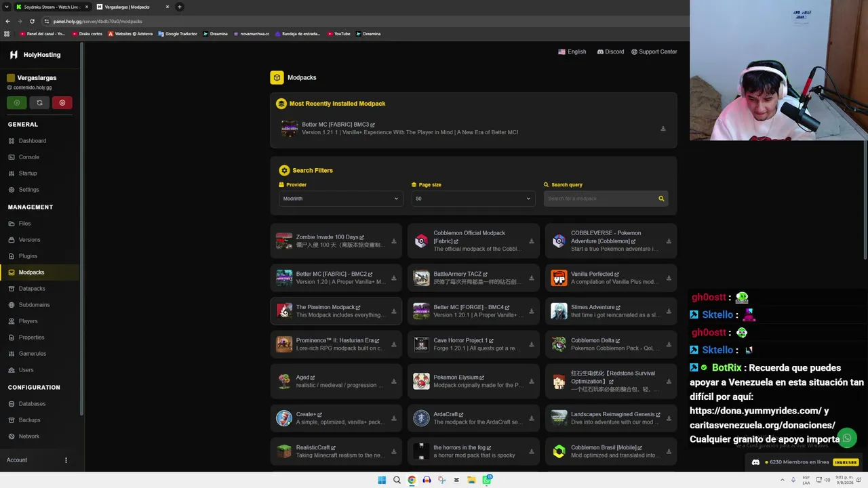This screenshot has height=488, width=868.
Task: Open a new browser tab
Action: click(180, 7)
